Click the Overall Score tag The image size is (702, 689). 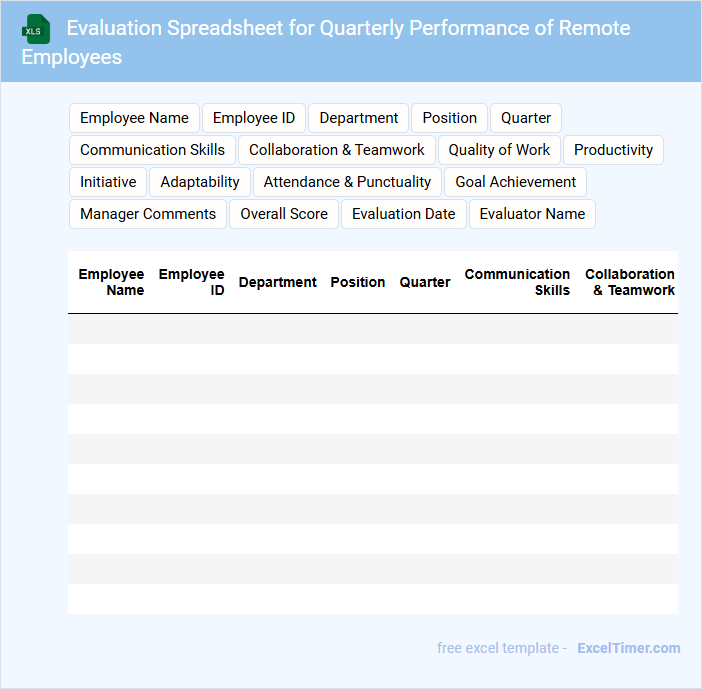pyautogui.click(x=284, y=214)
